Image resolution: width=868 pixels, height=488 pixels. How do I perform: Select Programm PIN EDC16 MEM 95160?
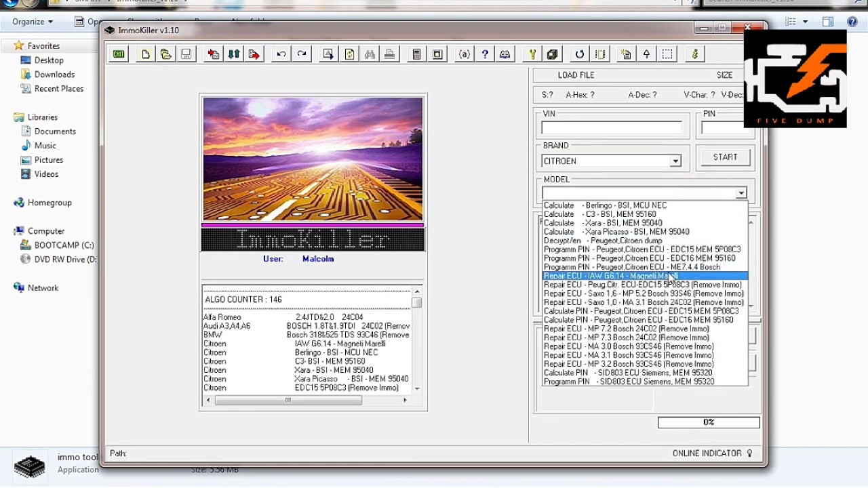click(x=645, y=258)
